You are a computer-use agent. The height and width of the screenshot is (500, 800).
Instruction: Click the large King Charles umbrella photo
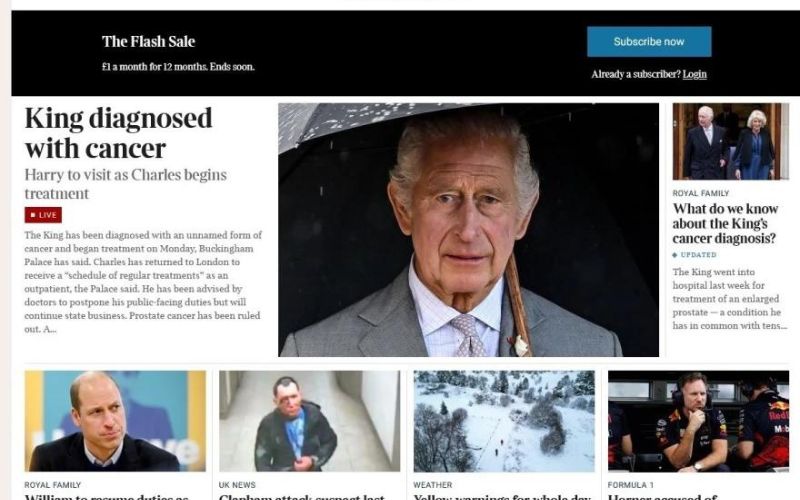(x=468, y=230)
